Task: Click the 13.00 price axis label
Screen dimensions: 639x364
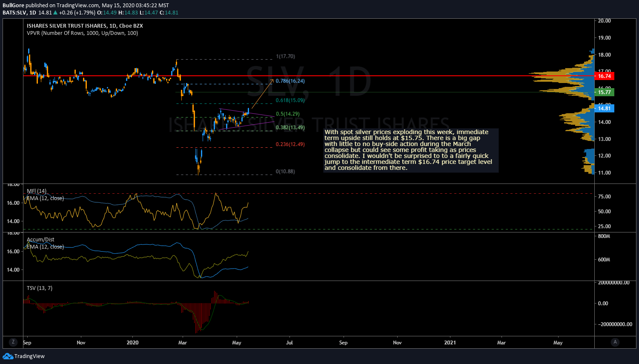Action: tap(605, 139)
